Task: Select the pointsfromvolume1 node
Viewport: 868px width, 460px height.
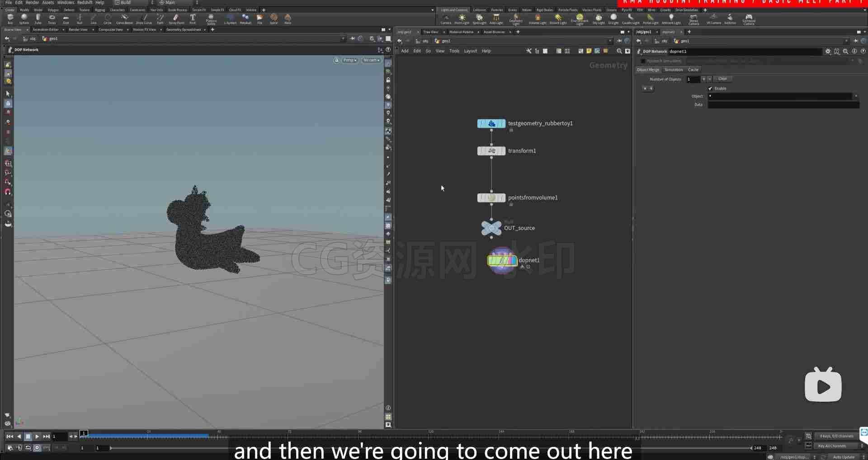Action: [491, 197]
